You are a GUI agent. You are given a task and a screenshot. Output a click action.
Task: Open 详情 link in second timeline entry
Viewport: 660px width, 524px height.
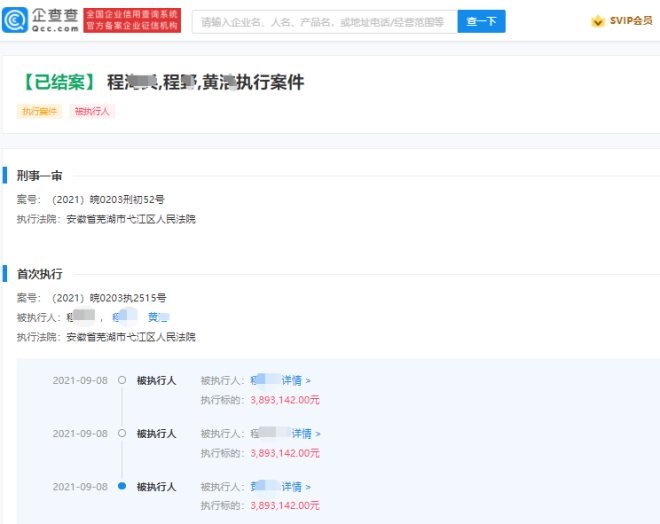click(303, 433)
